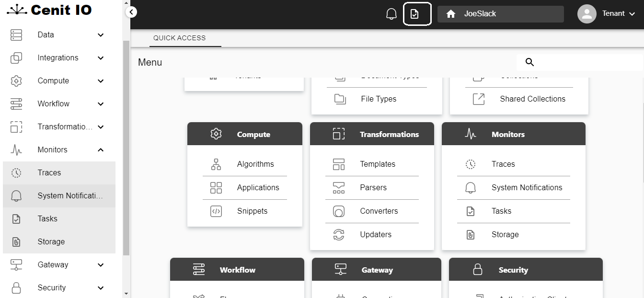
Task: Click the System Notifications bell in sidebar
Action: (16, 195)
